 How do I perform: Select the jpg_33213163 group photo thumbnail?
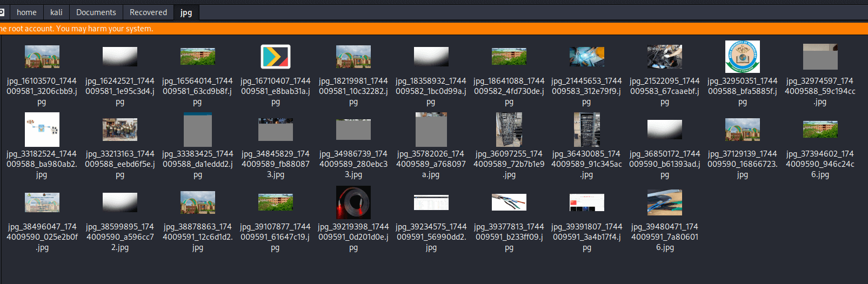119,130
